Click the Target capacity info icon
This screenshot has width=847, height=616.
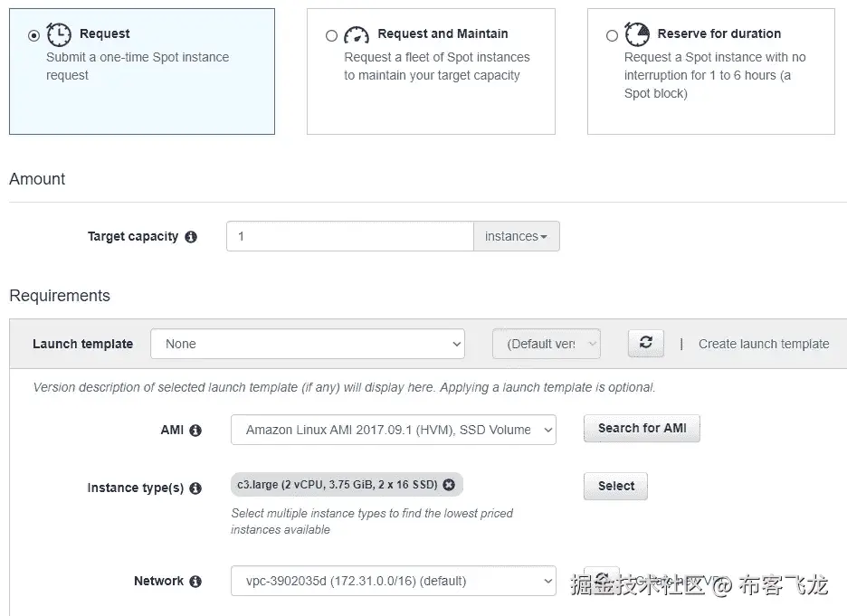pos(191,237)
